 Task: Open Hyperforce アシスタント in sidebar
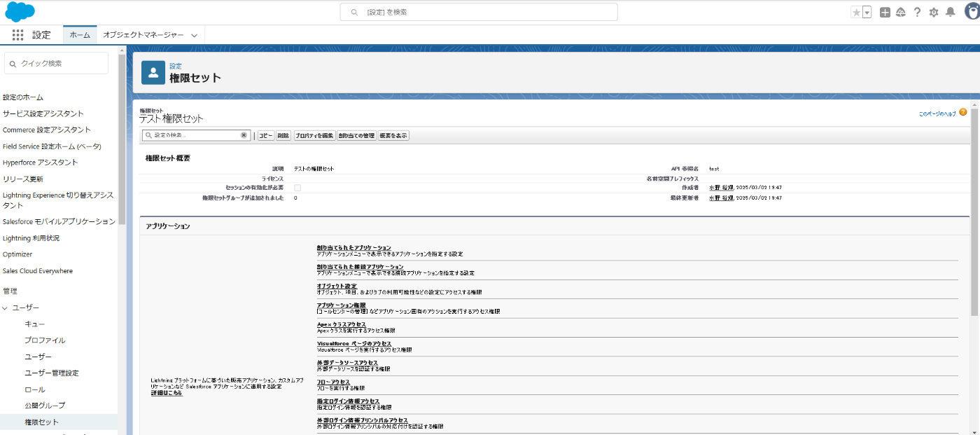[x=41, y=163]
